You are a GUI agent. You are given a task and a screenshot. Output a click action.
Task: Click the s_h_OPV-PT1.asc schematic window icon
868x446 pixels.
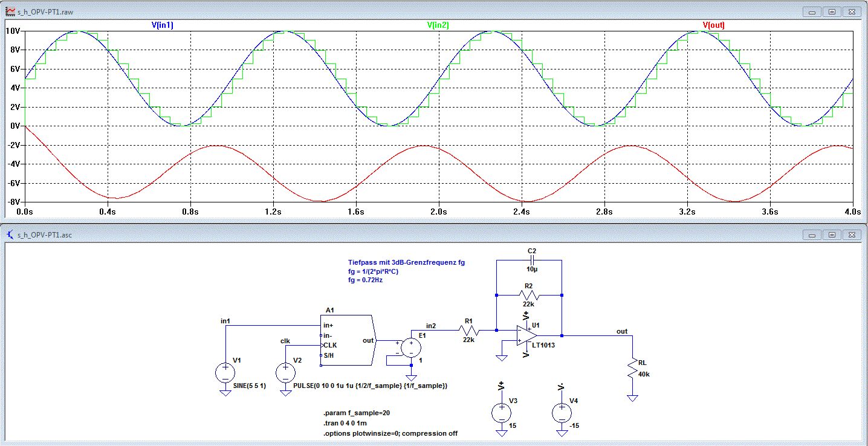[x=10, y=234]
